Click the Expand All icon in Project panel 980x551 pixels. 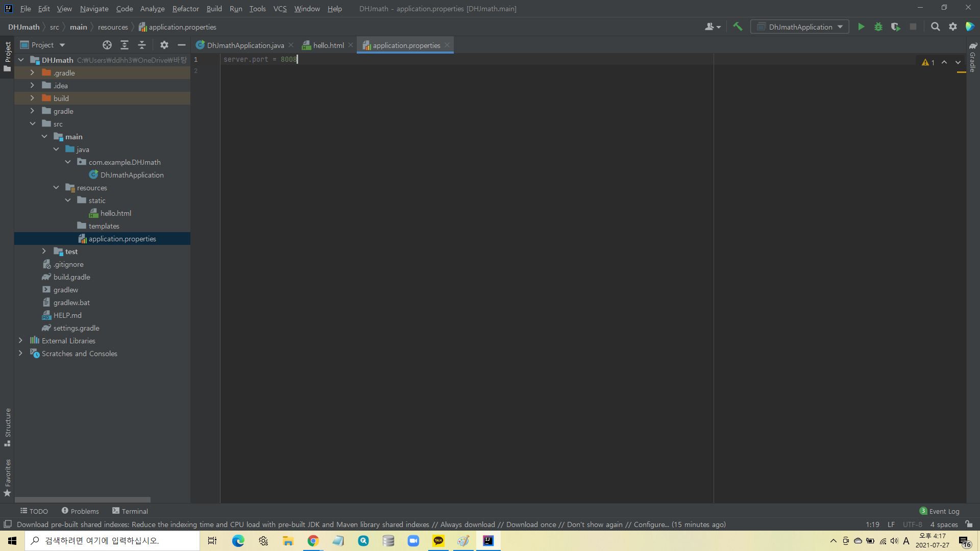pos(124,45)
